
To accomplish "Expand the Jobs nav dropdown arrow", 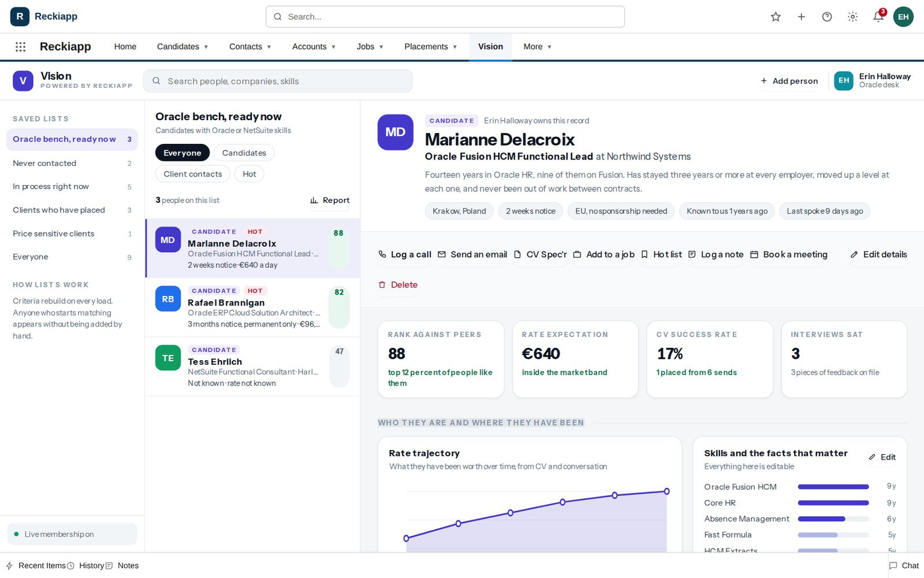I will tap(381, 47).
